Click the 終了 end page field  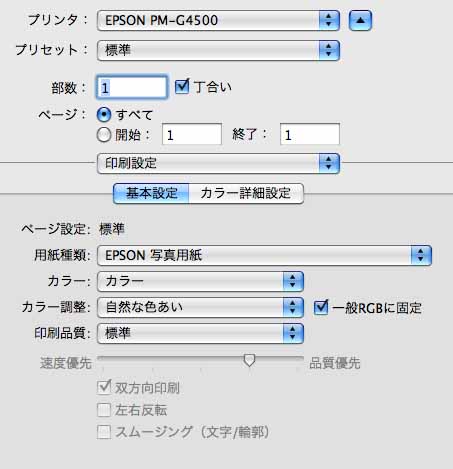click(x=310, y=134)
